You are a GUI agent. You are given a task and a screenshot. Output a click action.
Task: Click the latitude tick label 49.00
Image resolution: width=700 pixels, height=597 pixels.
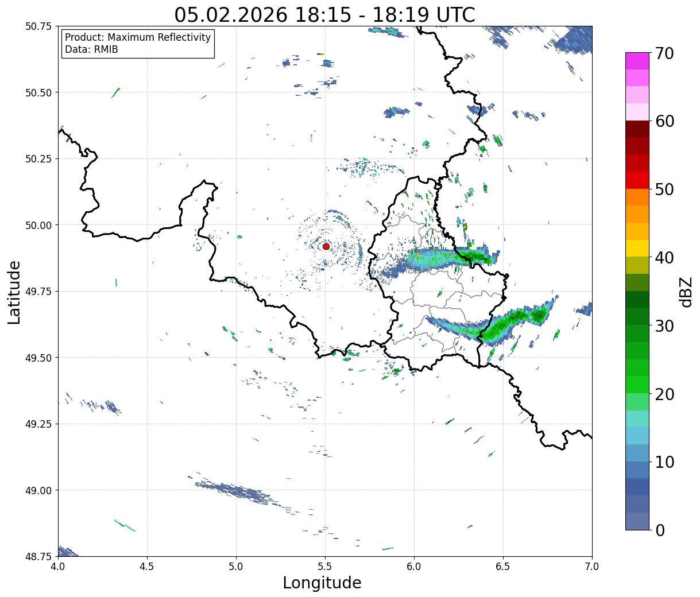pyautogui.click(x=38, y=490)
